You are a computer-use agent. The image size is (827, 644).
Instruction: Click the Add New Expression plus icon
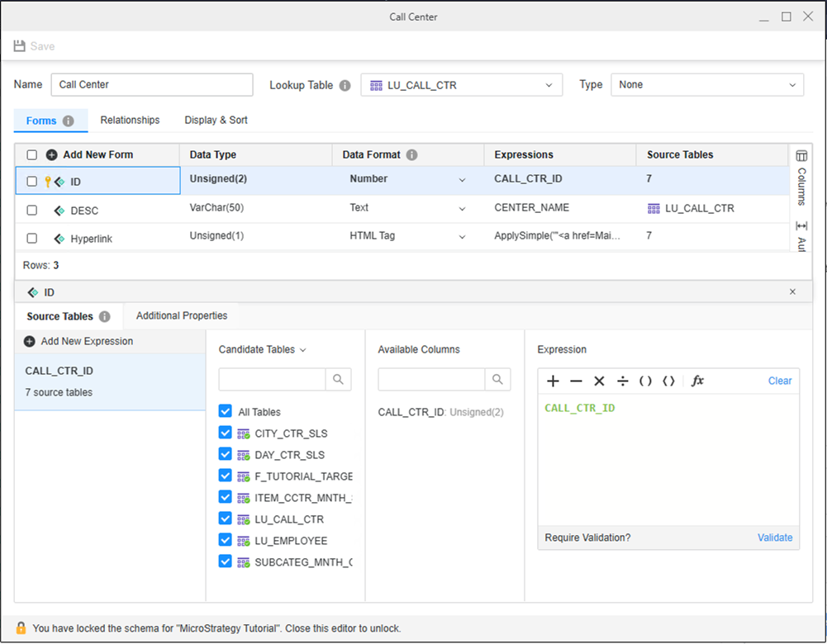point(30,341)
